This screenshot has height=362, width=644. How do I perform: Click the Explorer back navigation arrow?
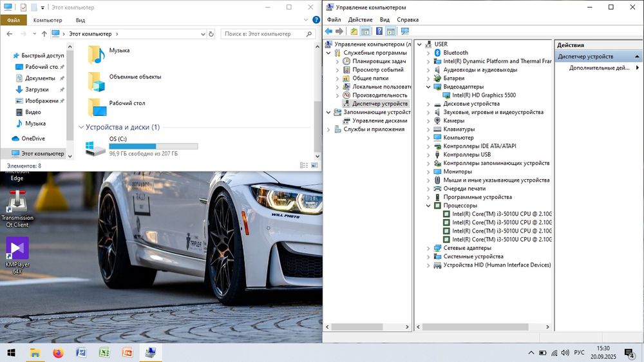point(10,34)
